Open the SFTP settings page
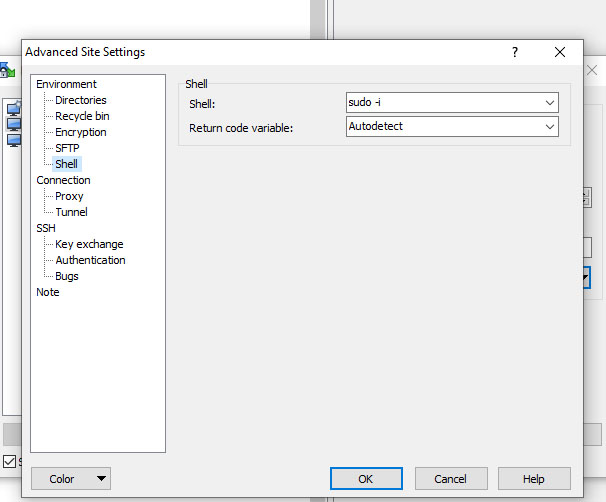 [67, 148]
